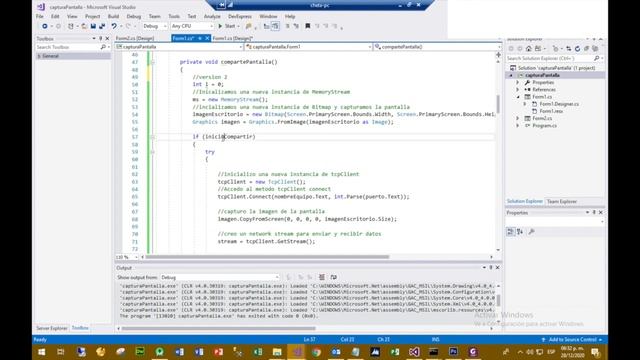Click the editor horizontal scrollbar
The width and height of the screenshot is (640, 360).
click(x=267, y=257)
